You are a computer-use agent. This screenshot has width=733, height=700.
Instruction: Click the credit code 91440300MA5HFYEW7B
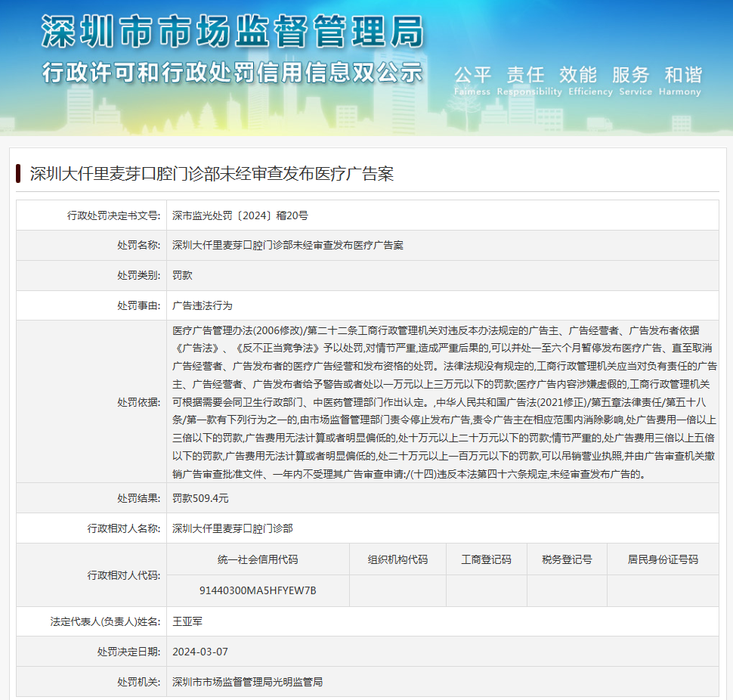258,590
